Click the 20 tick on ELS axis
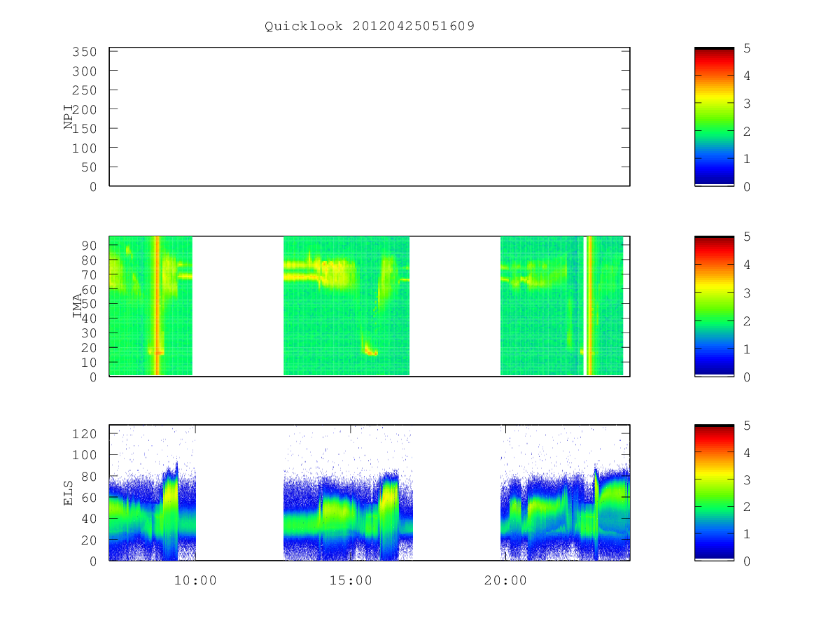The height and width of the screenshot is (630, 840). click(x=89, y=540)
